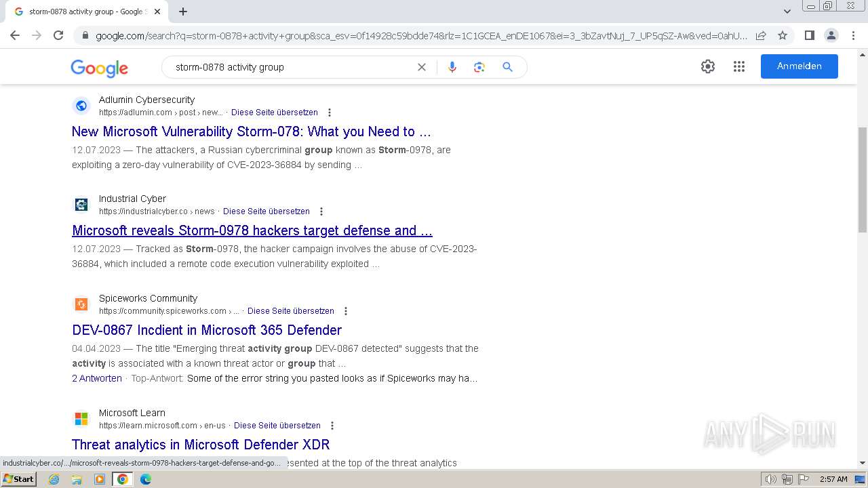
Task: Open Microsoft reveals Storm-0978 hackers article
Action: point(252,230)
